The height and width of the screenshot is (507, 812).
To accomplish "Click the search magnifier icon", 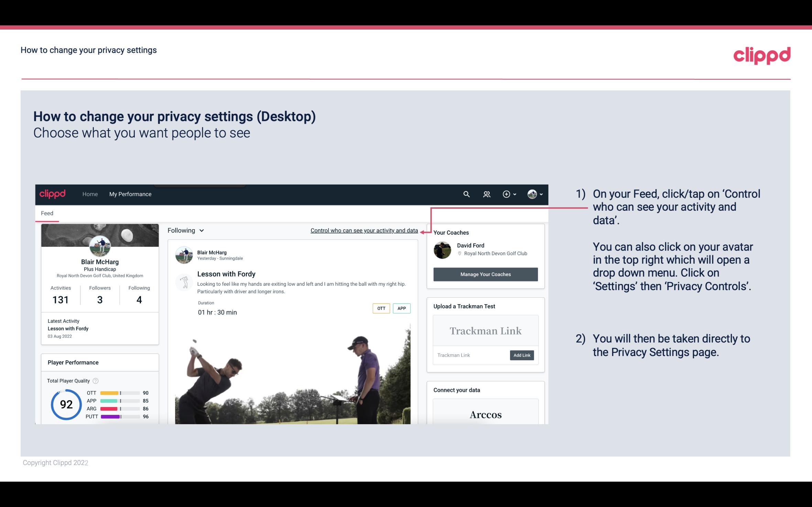I will tap(467, 194).
